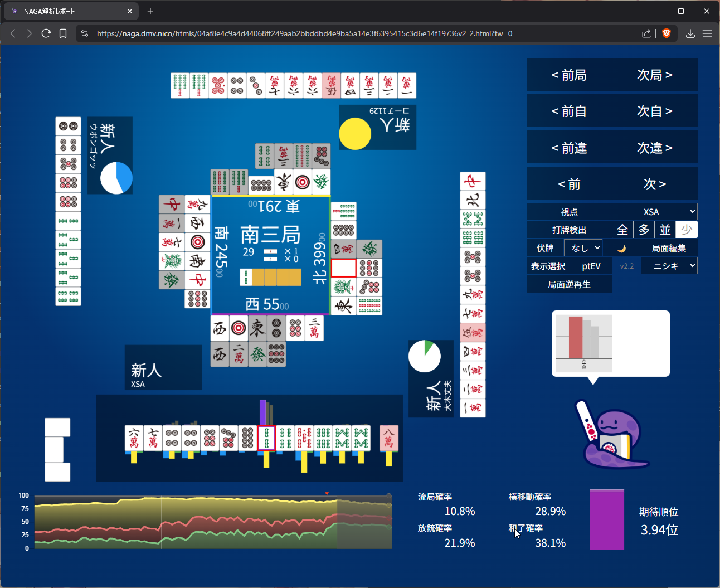
Task: Select the 多 detection filter
Action: pyautogui.click(x=644, y=230)
